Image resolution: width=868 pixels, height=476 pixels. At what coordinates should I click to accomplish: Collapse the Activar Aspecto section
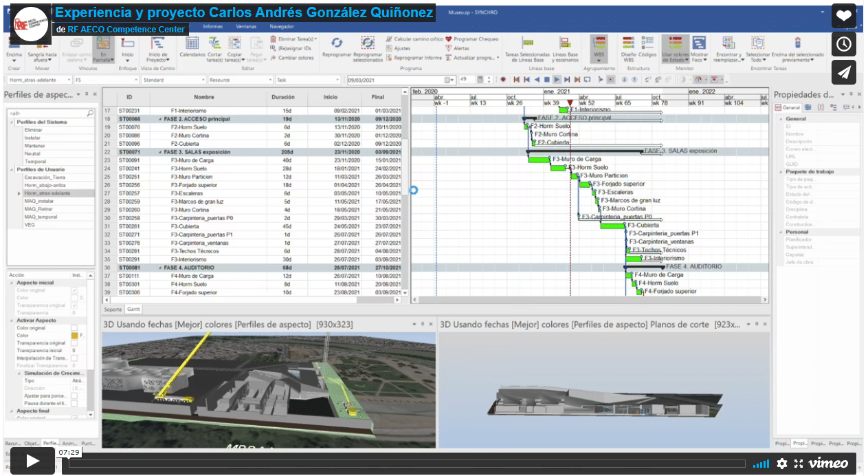pos(11,321)
